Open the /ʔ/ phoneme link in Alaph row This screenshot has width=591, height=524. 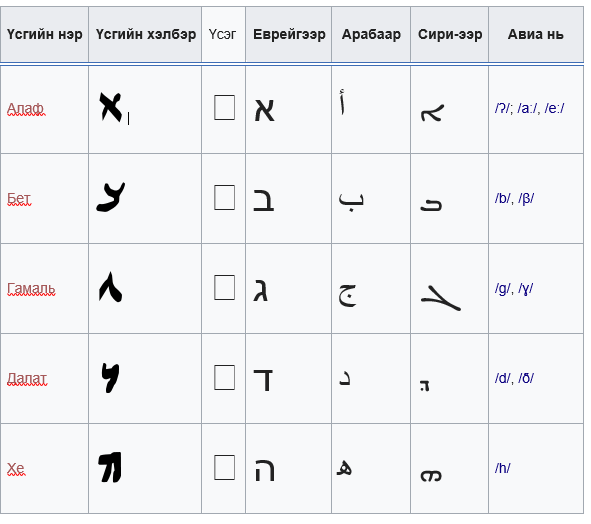502,109
